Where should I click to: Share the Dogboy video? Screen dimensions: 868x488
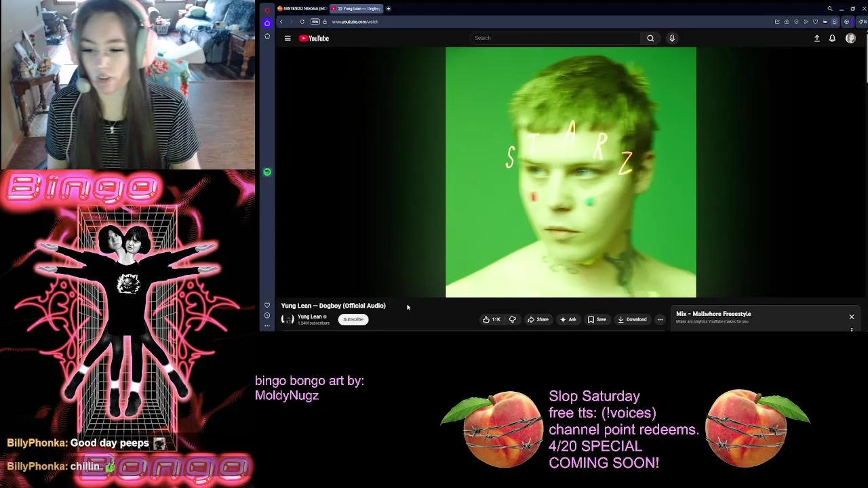(x=538, y=319)
